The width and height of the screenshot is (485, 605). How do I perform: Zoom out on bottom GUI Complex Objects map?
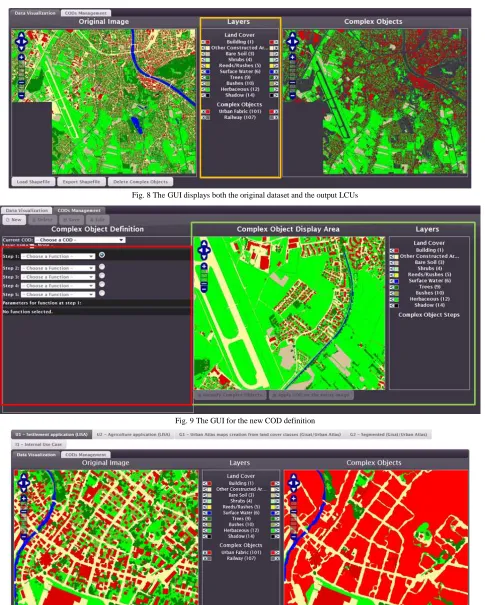click(x=294, y=536)
